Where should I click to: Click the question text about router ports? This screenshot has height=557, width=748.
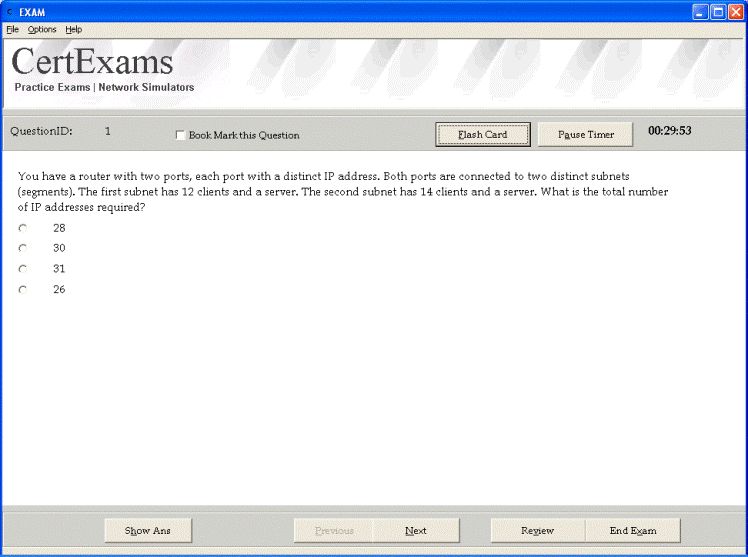343,192
